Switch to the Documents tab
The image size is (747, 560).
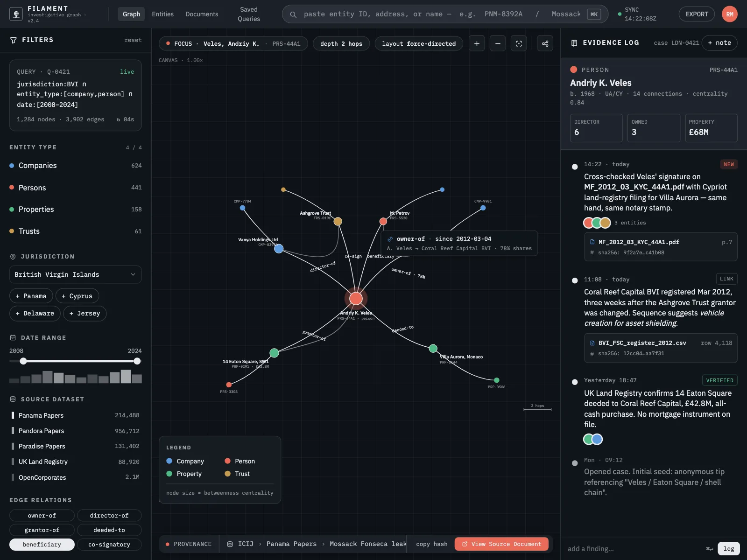pos(202,14)
